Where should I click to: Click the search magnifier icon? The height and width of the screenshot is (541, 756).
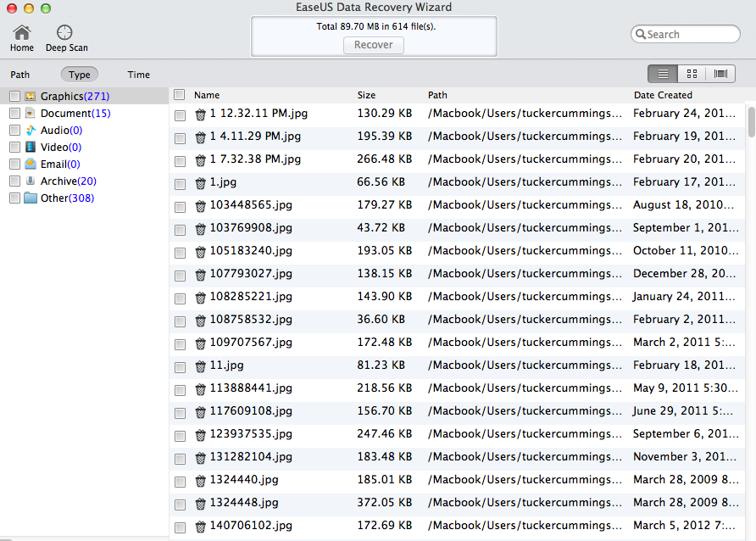(x=640, y=34)
